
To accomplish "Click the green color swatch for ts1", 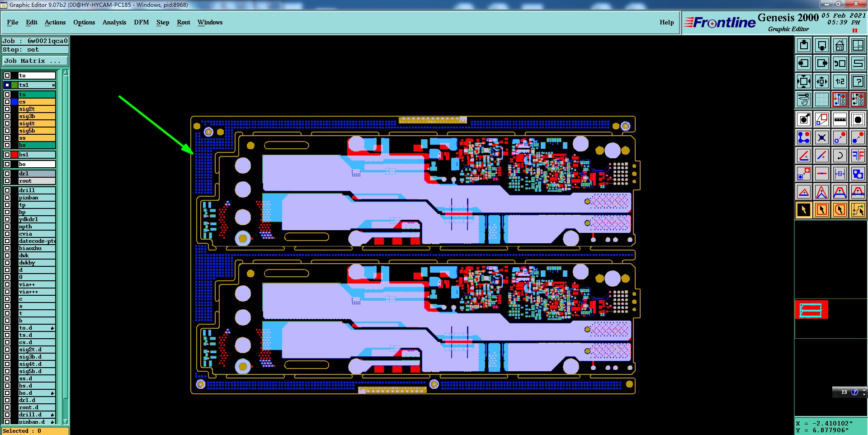I will 14,85.
